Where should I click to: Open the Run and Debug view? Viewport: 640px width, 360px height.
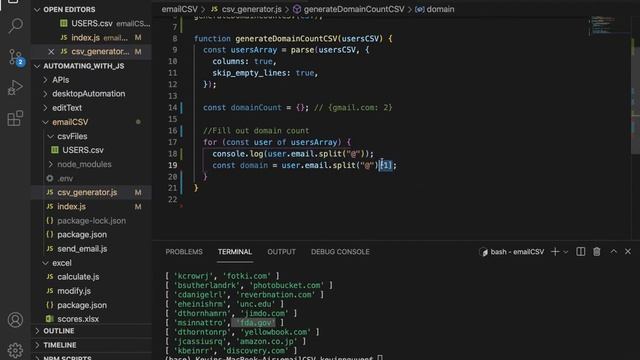click(15, 87)
